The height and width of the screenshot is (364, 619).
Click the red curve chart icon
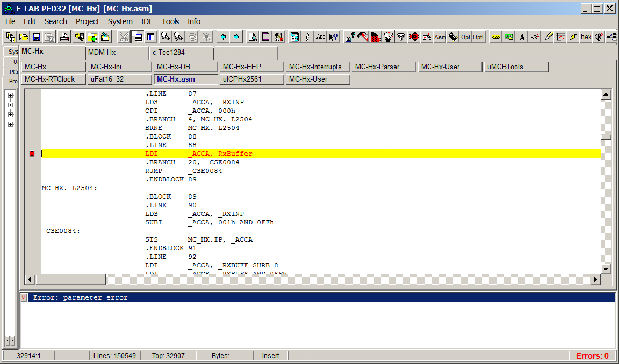click(560, 37)
